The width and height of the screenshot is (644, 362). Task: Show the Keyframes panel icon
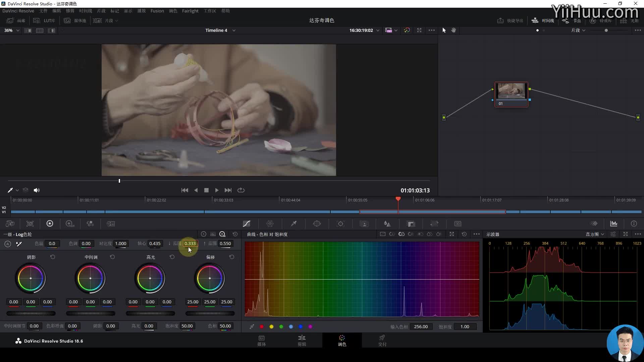[x=594, y=224]
